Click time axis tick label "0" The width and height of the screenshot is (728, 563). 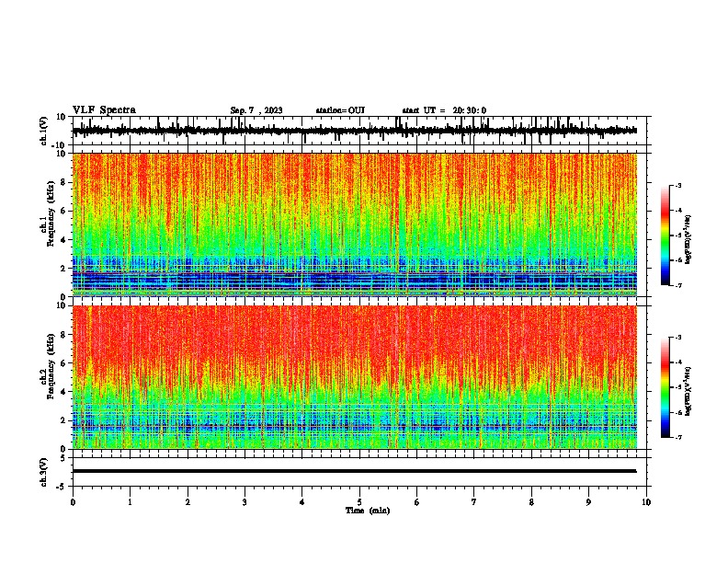click(73, 502)
